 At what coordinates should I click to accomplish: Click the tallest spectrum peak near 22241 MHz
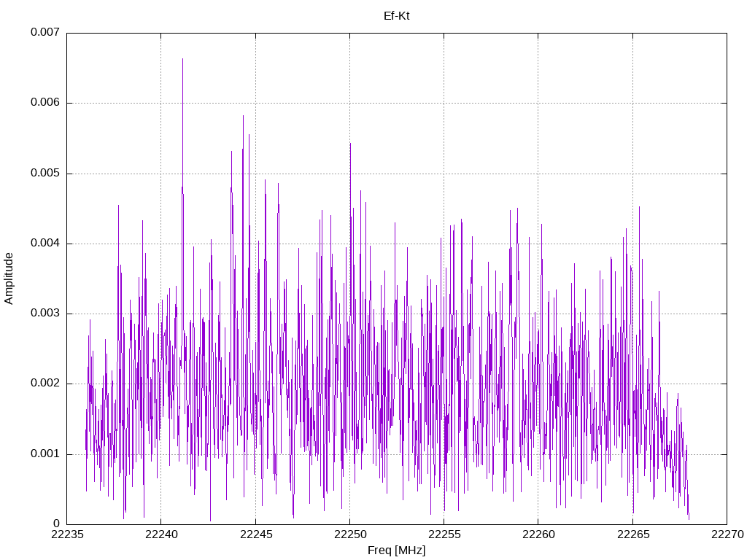point(182,60)
